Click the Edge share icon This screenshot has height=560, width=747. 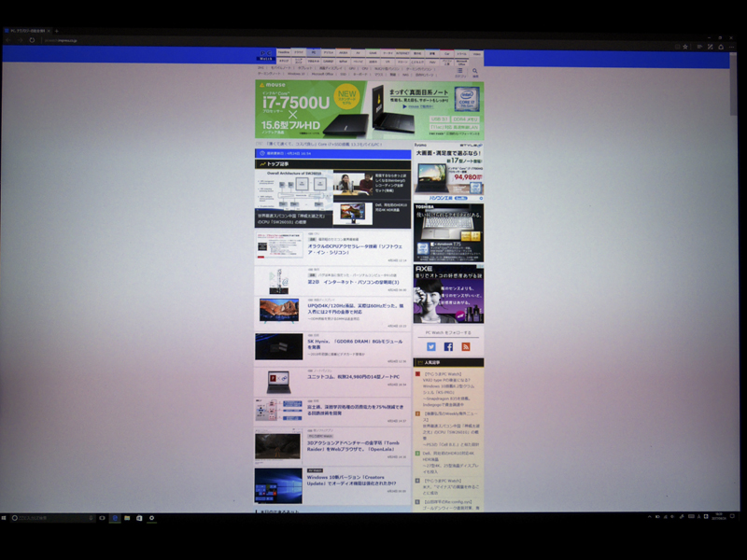[x=721, y=47]
